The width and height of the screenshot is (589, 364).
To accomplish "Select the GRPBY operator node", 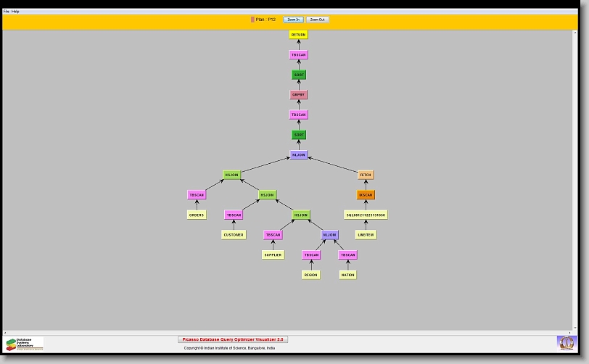I will [x=298, y=95].
